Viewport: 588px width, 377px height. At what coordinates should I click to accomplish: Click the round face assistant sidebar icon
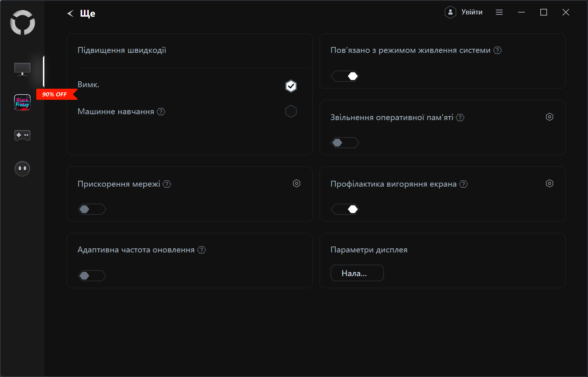pyautogui.click(x=22, y=169)
